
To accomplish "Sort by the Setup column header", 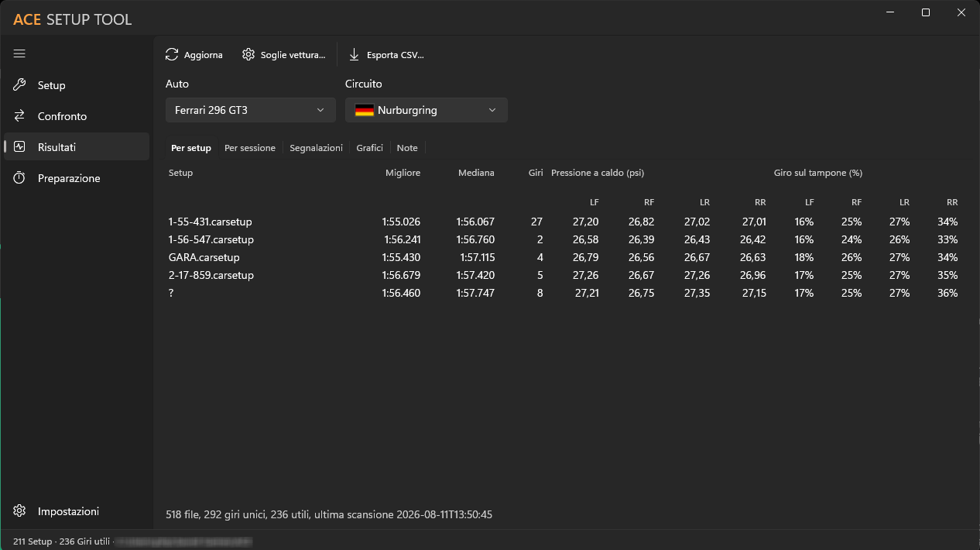I will click(181, 173).
